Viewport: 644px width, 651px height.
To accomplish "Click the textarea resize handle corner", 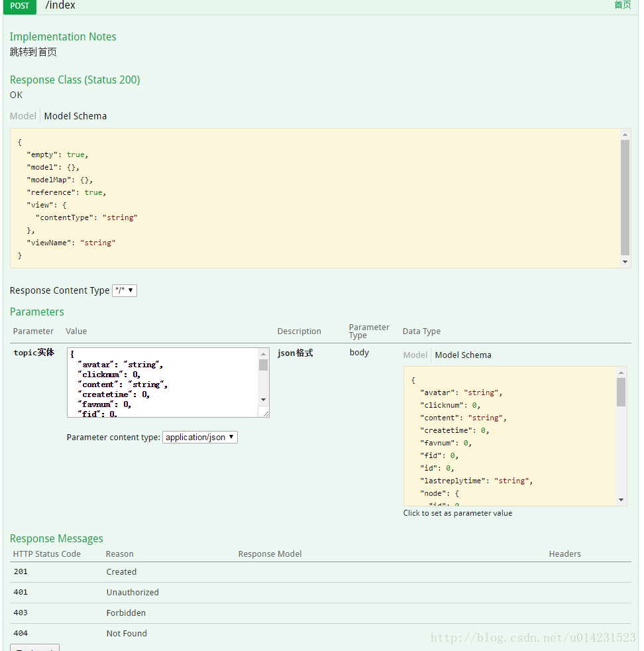I will click(265, 413).
